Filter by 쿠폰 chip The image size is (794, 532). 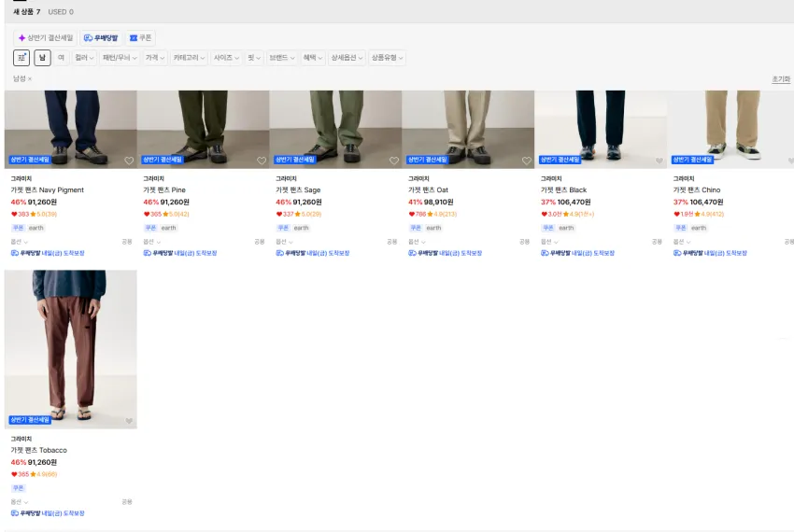[x=141, y=38]
